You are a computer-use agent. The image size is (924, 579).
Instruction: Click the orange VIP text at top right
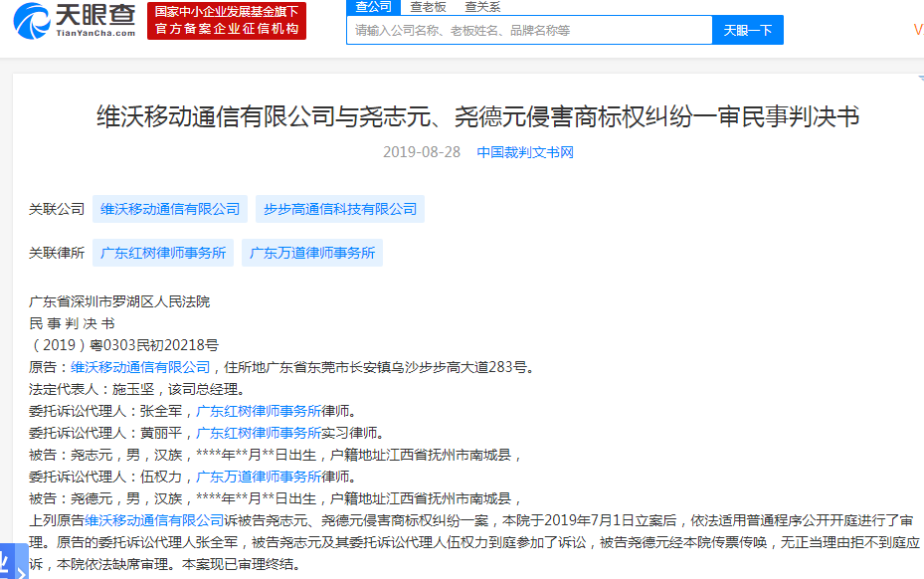917,30
